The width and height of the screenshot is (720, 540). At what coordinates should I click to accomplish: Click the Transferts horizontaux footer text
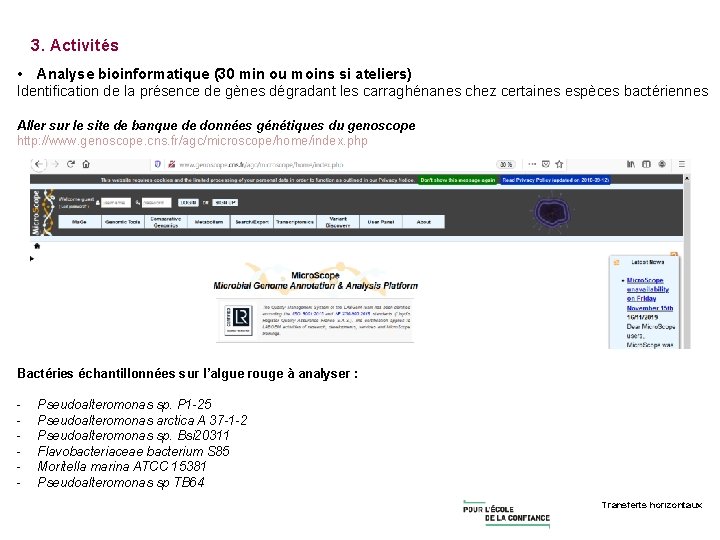pos(652,505)
